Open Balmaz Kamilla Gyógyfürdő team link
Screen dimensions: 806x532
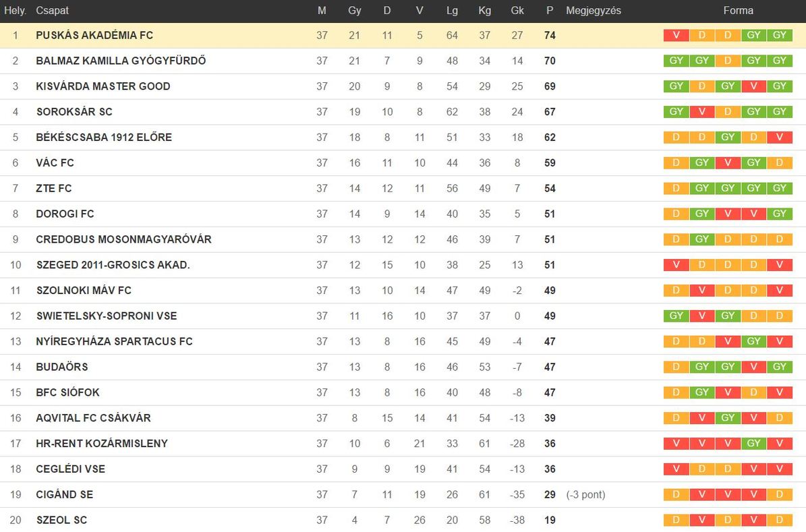[121, 61]
